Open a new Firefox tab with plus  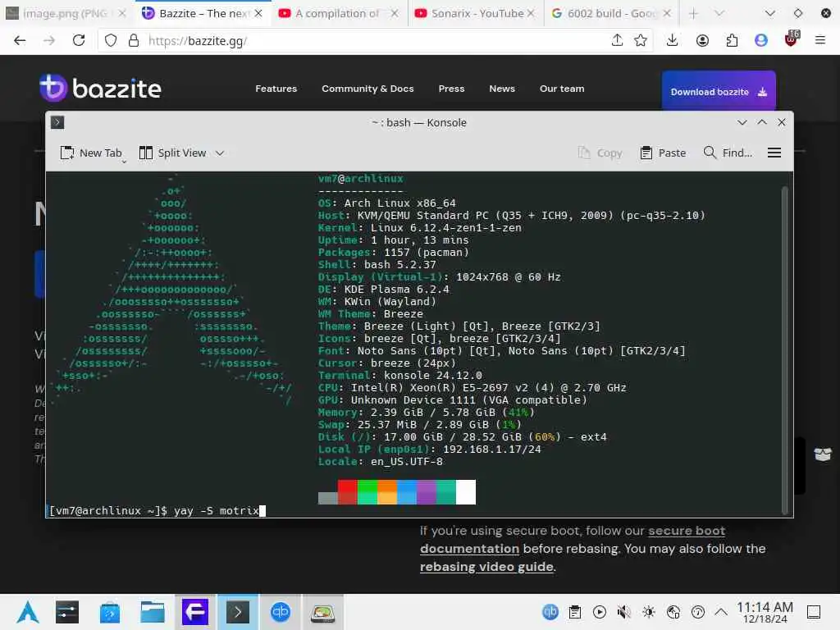click(x=693, y=13)
